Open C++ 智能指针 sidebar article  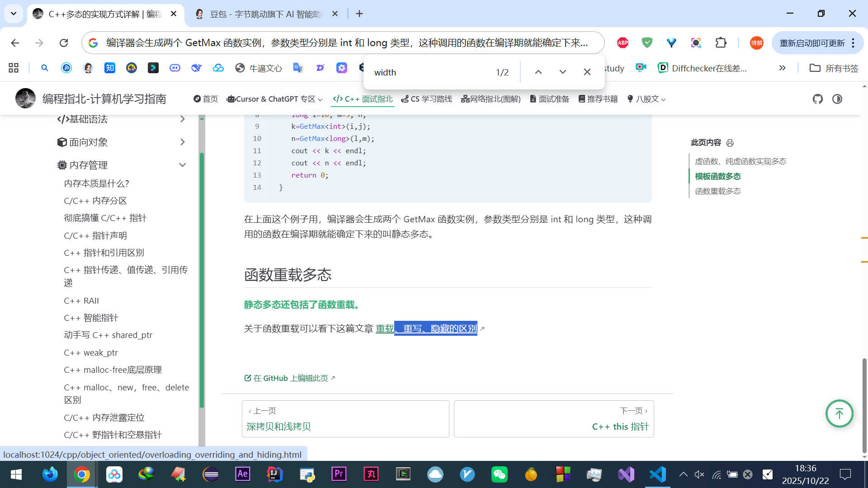click(91, 318)
